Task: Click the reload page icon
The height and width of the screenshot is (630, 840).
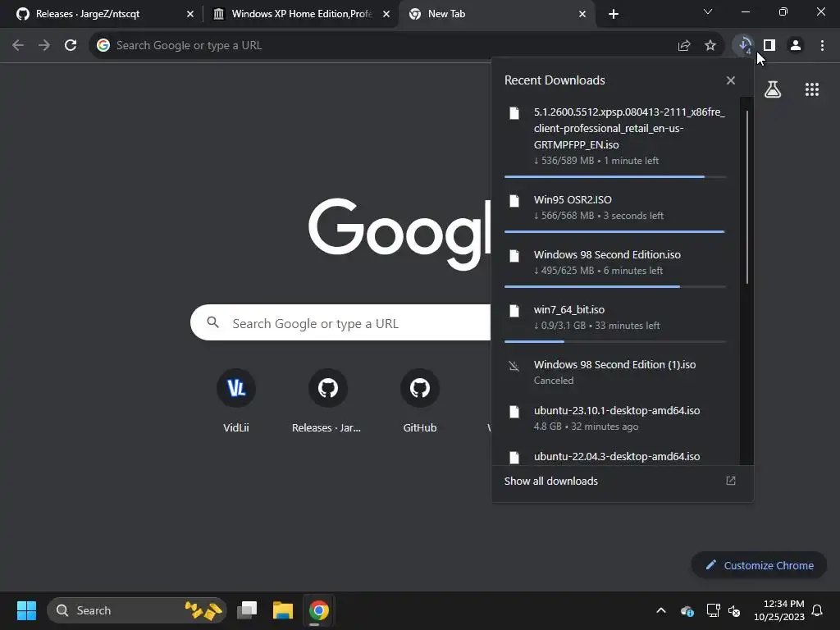Action: pyautogui.click(x=71, y=46)
